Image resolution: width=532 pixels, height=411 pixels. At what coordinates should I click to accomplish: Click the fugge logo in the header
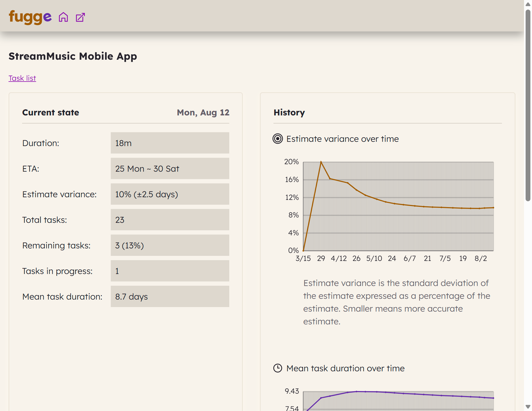(30, 17)
